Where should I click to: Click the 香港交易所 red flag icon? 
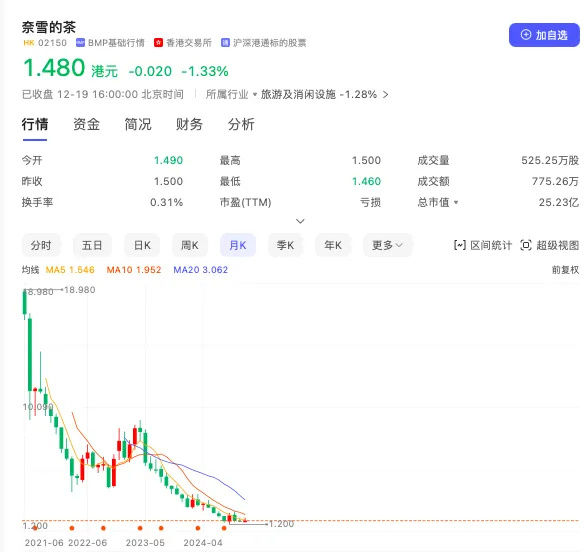coord(158,43)
